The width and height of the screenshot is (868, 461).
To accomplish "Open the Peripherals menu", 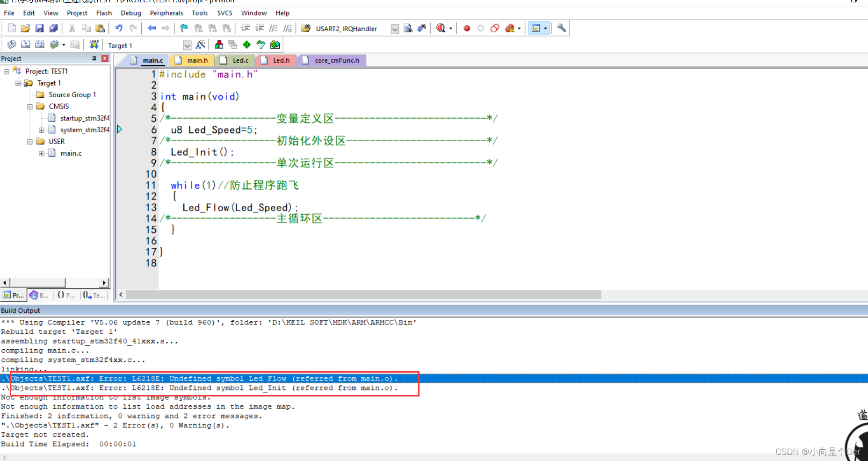I will (x=166, y=13).
